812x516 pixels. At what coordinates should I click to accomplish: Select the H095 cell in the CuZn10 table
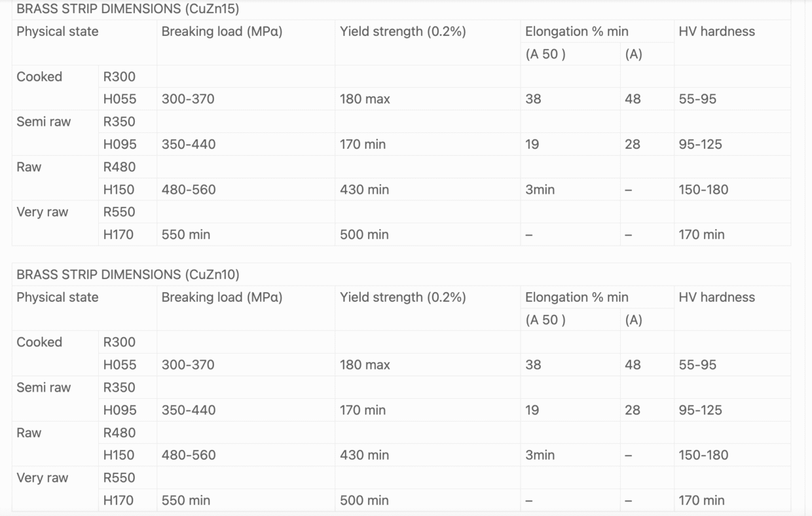click(x=120, y=410)
